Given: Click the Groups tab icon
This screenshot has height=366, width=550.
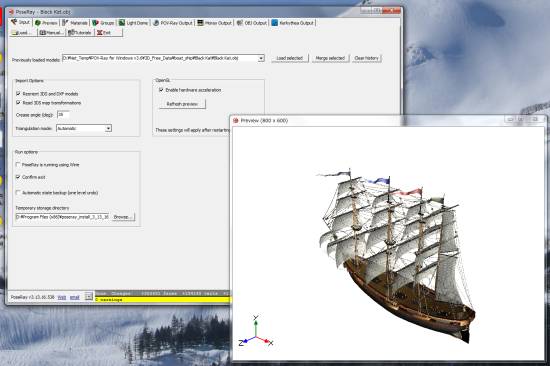Looking at the screenshot, I should tap(95, 23).
